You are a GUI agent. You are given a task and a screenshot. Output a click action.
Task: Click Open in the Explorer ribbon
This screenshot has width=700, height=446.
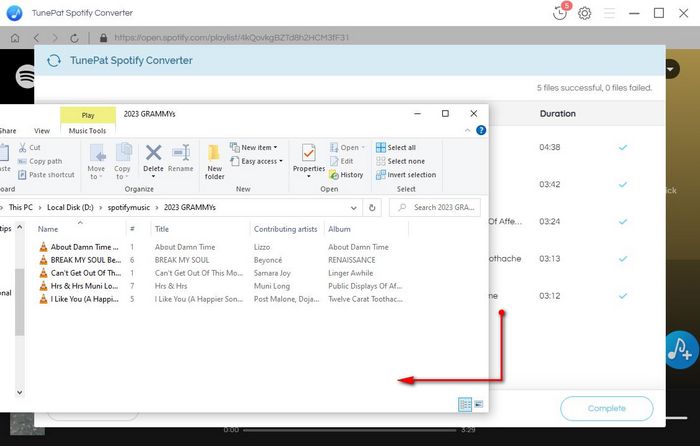(347, 147)
